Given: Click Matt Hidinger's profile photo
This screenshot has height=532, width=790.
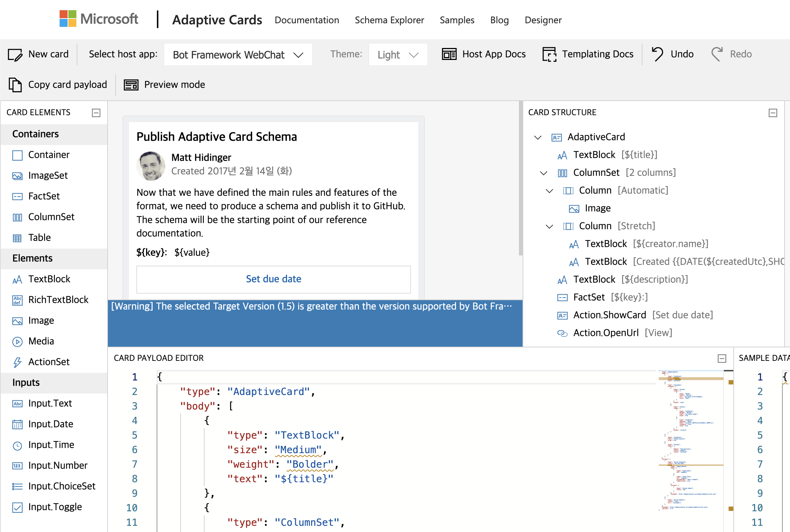Looking at the screenshot, I should coord(150,166).
